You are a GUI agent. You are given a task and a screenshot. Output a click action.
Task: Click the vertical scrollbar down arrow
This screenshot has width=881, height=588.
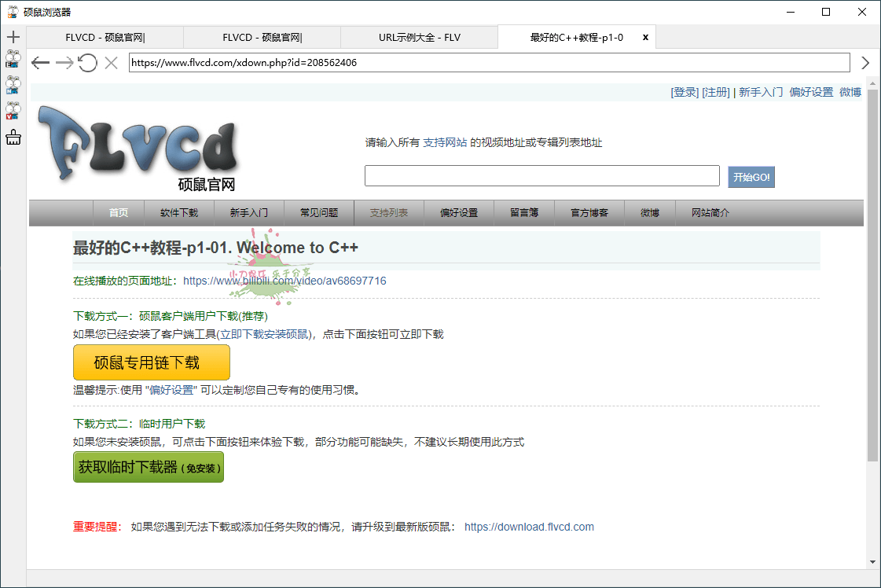872,561
